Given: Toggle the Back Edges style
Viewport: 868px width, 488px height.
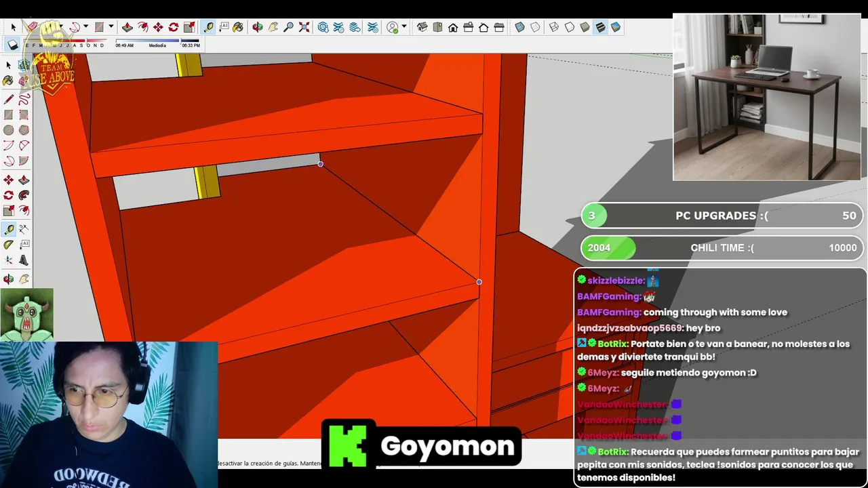Looking at the screenshot, I should click(535, 27).
